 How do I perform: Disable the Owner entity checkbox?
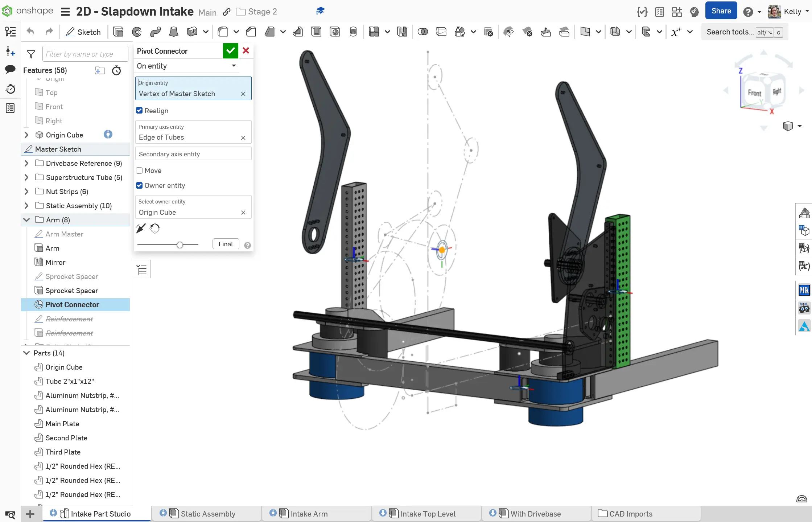coord(139,185)
